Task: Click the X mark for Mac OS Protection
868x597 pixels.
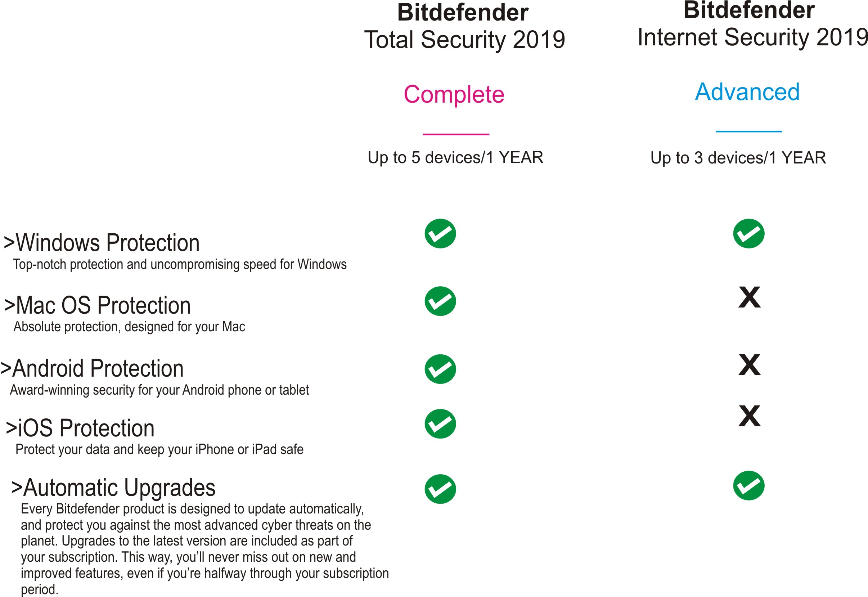Action: click(x=750, y=297)
